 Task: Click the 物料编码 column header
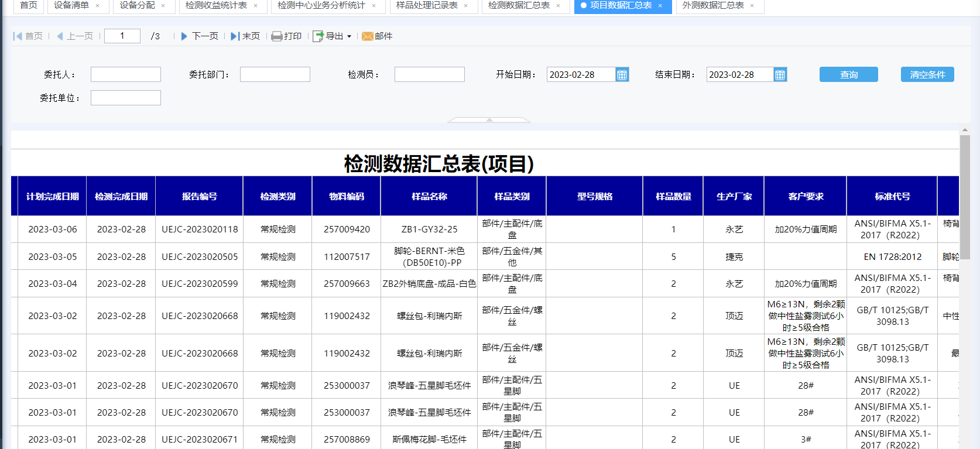[x=347, y=196]
